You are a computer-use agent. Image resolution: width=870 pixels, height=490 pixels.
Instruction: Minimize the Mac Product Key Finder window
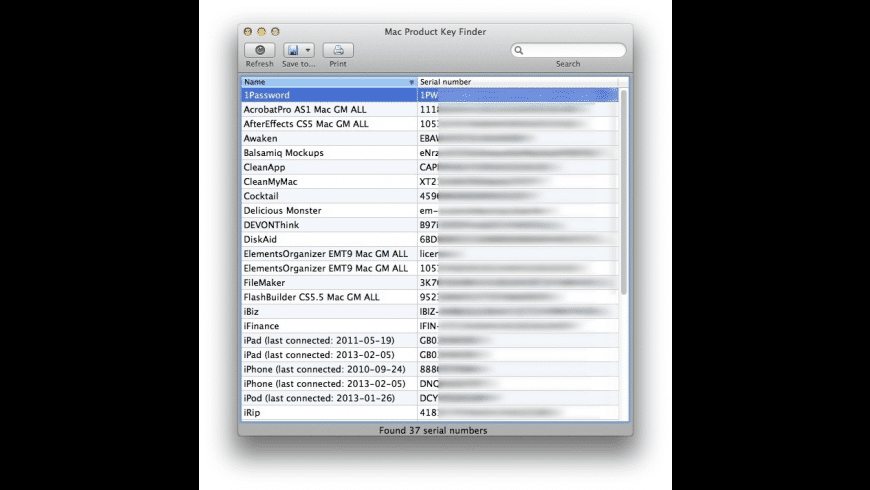[x=261, y=32]
